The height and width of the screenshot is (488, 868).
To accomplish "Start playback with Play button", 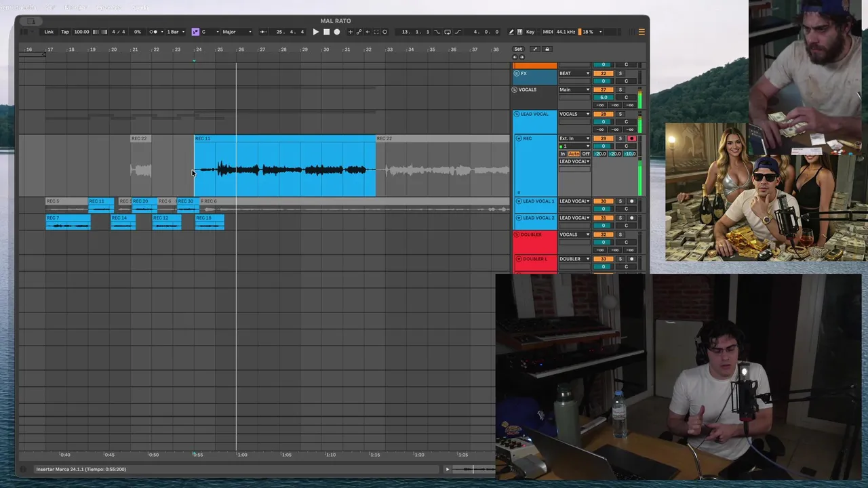I will point(315,32).
